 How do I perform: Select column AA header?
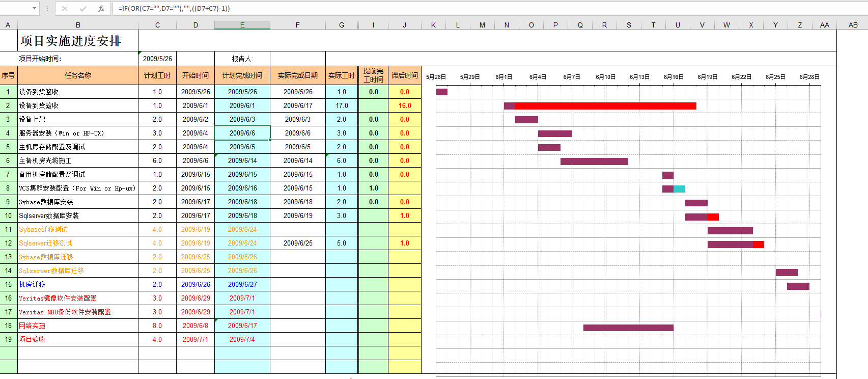[825, 25]
